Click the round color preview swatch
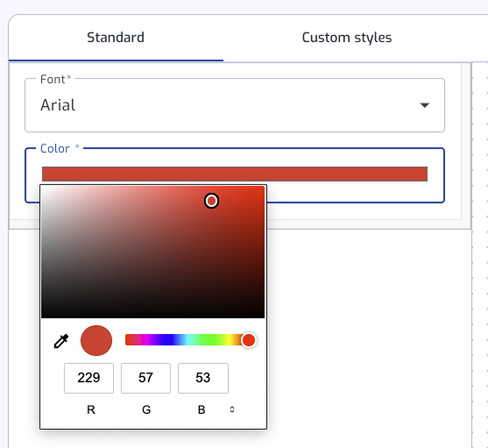The image size is (488, 448). [x=96, y=340]
